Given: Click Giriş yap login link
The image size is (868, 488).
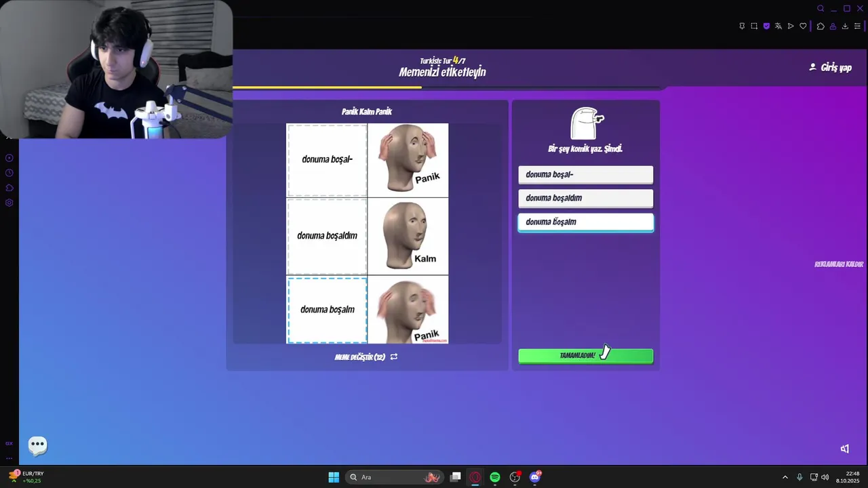Looking at the screenshot, I should tap(830, 68).
